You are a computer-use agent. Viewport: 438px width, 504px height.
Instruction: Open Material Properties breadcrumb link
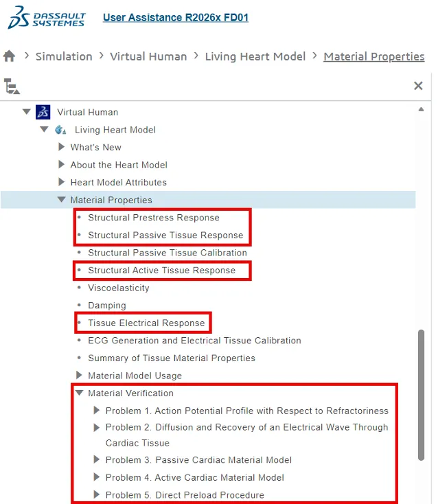pos(373,56)
